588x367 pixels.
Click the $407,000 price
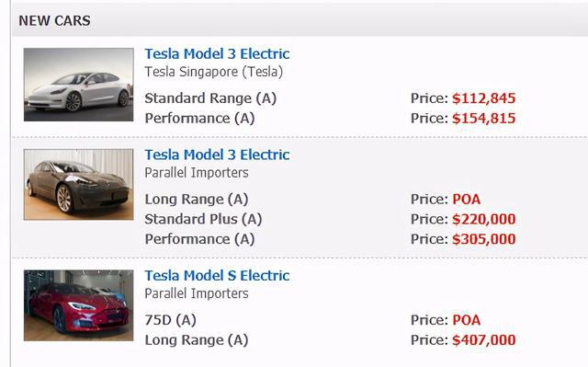click(484, 340)
